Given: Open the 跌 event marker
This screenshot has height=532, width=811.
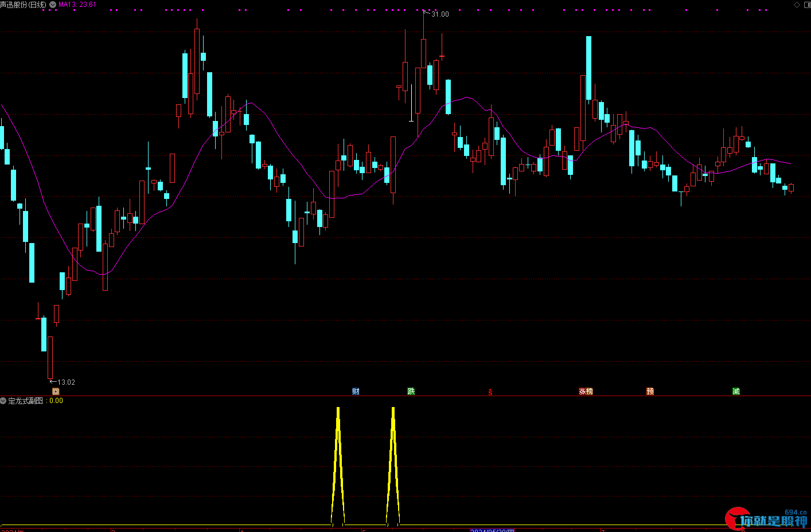Looking at the screenshot, I should pos(411,392).
